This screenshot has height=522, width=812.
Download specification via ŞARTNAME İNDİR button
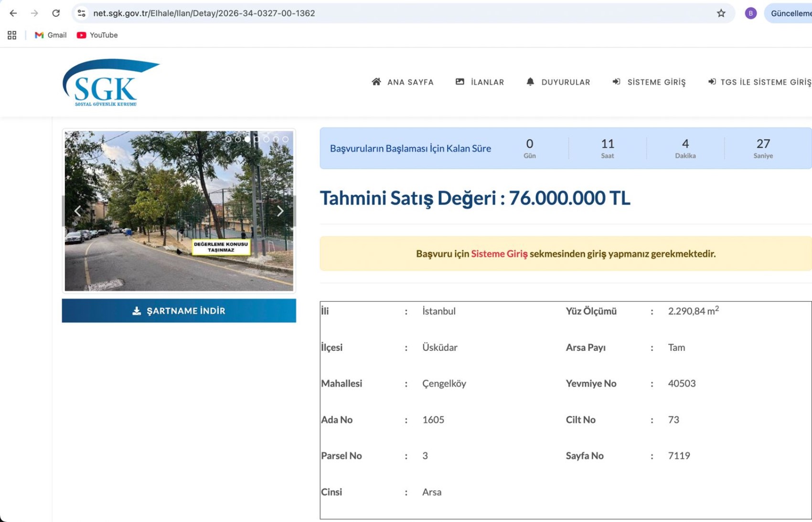click(x=179, y=311)
